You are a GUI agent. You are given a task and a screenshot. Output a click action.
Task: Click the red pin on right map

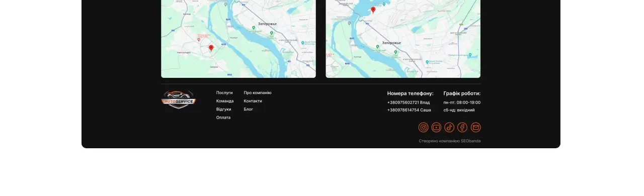(x=373, y=10)
